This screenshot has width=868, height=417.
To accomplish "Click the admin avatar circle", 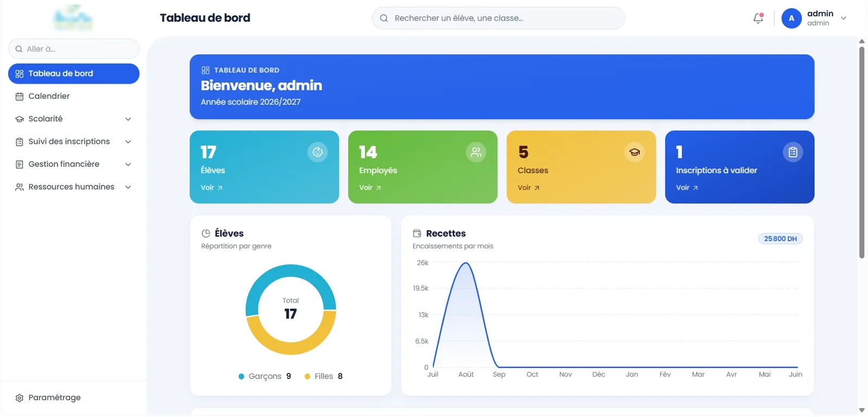I will (792, 18).
